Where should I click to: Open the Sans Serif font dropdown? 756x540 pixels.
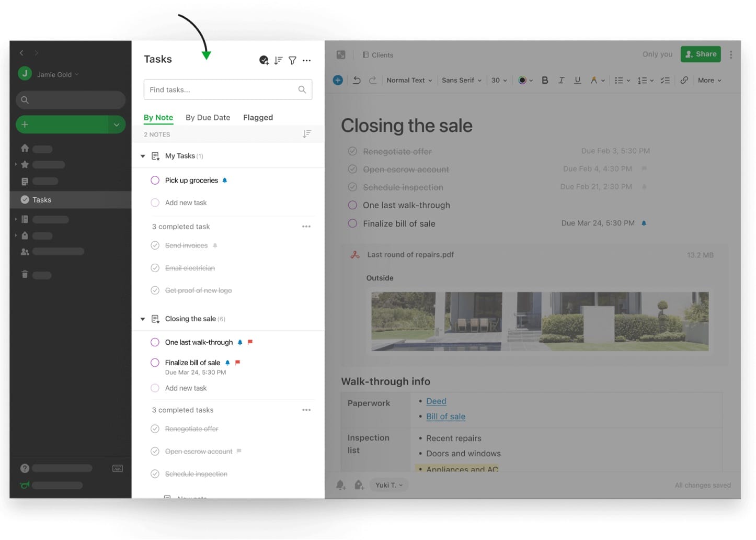(x=461, y=80)
